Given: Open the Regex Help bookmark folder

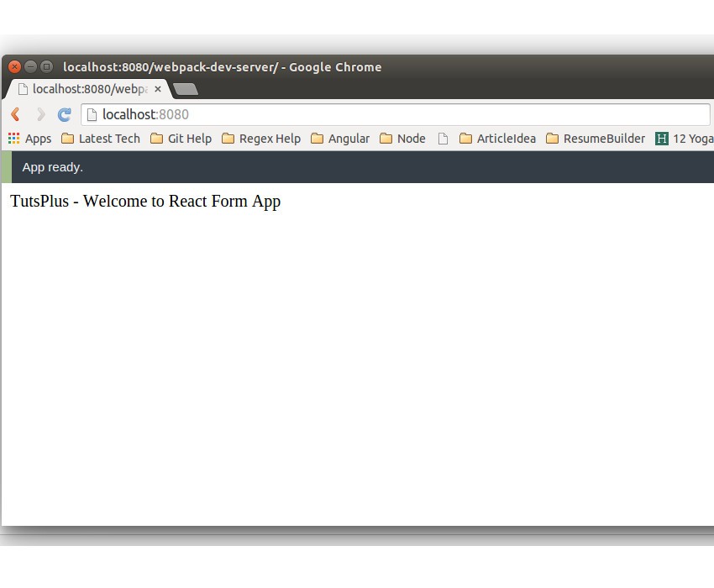Looking at the screenshot, I should (261, 139).
